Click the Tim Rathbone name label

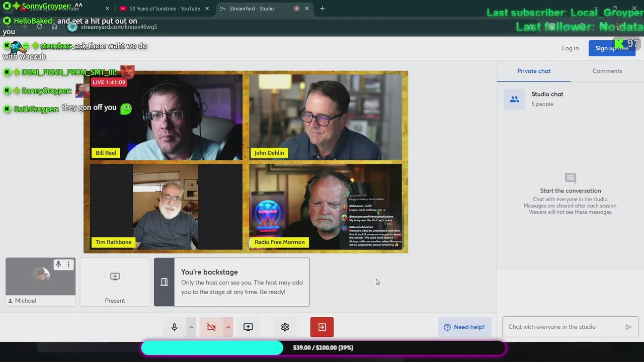[113, 242]
